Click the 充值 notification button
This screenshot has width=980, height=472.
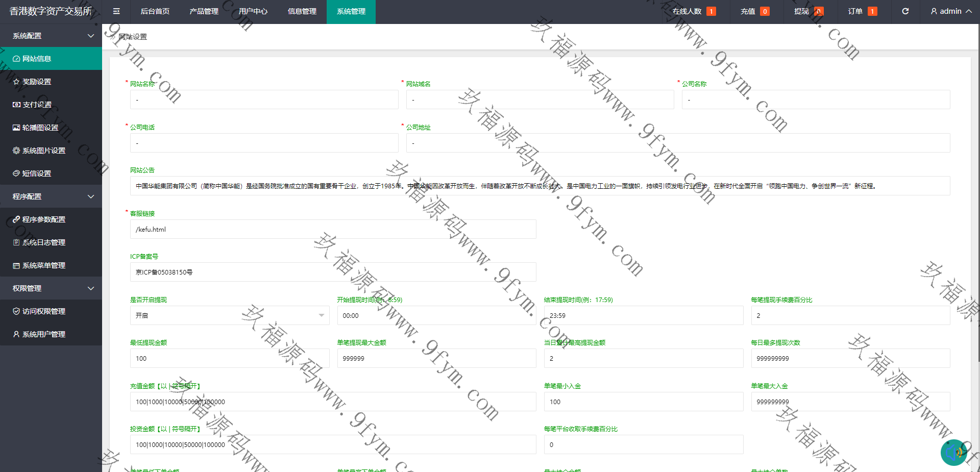coord(754,11)
